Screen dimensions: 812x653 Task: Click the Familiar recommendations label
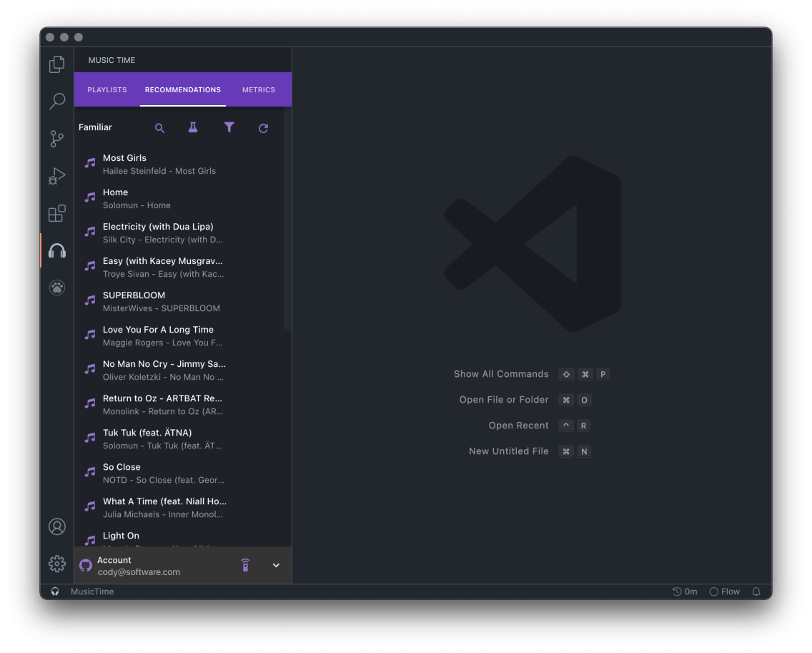point(95,127)
